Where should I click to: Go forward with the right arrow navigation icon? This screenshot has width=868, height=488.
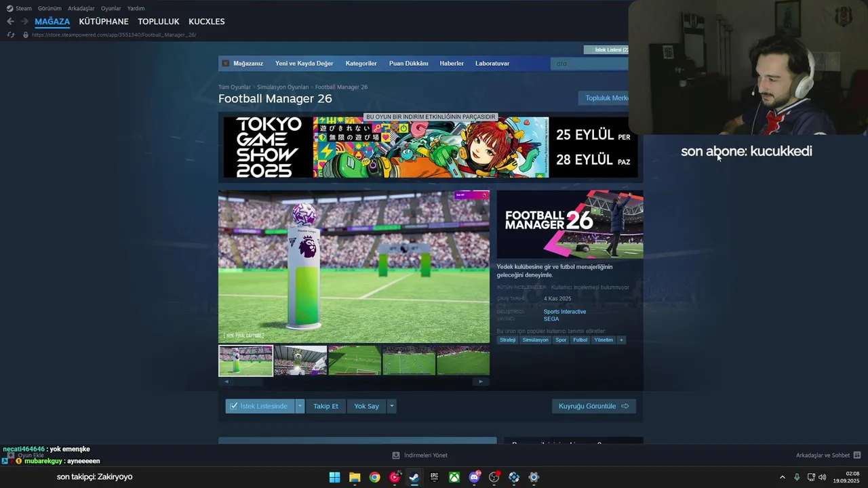coord(24,22)
